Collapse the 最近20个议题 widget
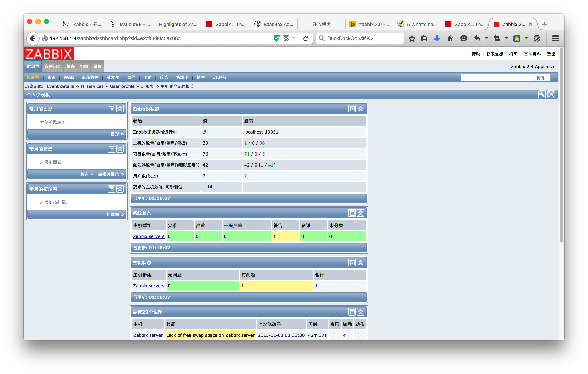The width and height of the screenshot is (588, 374). [361, 312]
